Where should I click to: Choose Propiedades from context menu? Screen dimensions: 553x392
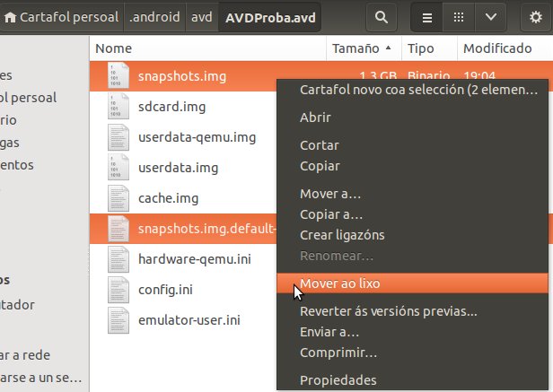[413, 380]
